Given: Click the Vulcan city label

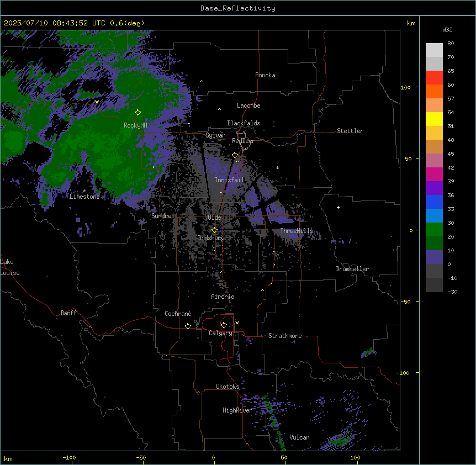Looking at the screenshot, I should tap(299, 437).
